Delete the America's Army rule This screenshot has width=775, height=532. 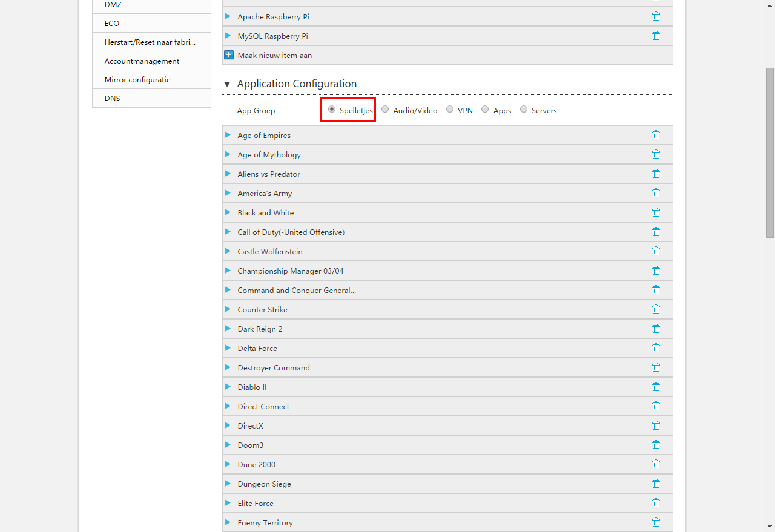pyautogui.click(x=656, y=193)
